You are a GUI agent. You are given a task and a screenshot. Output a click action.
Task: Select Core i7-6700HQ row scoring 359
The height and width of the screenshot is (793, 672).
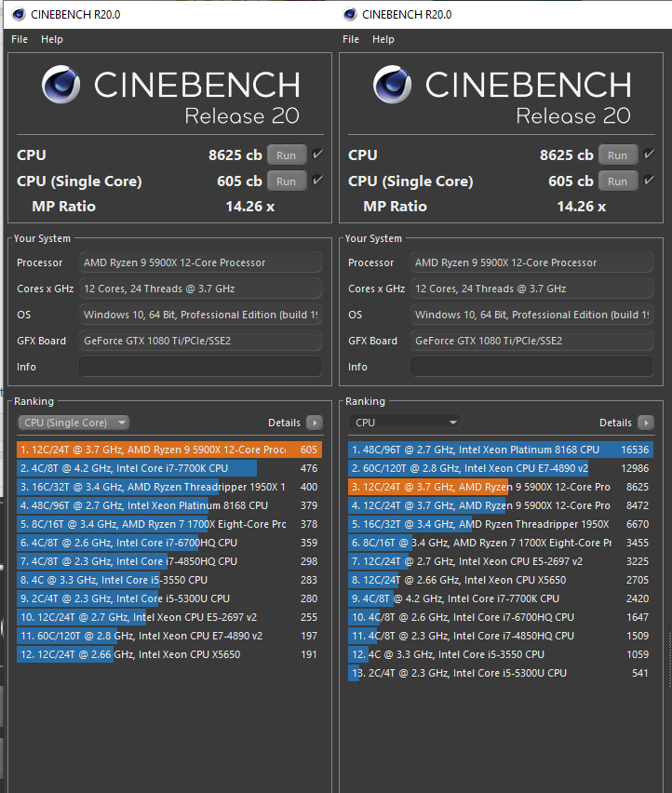[169, 543]
